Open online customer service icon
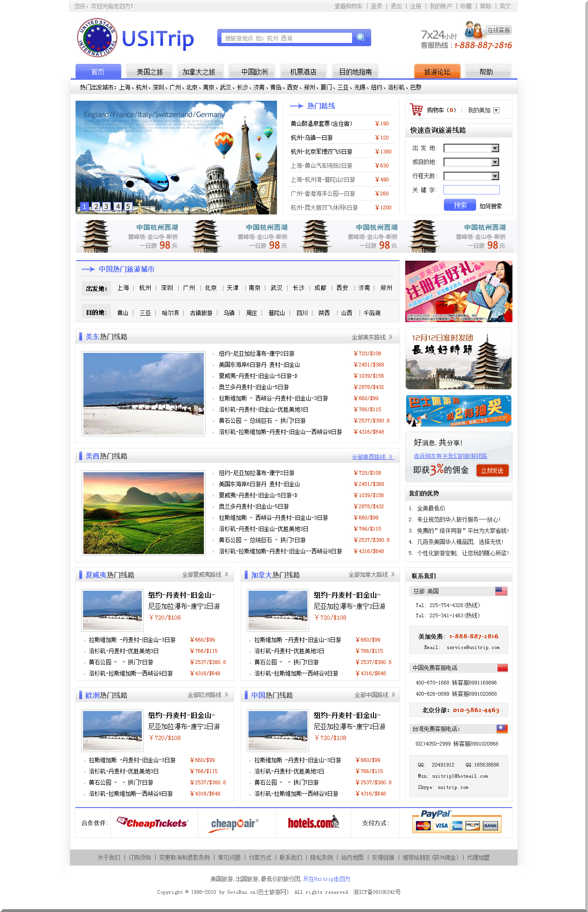The height and width of the screenshot is (912, 588). tap(473, 30)
